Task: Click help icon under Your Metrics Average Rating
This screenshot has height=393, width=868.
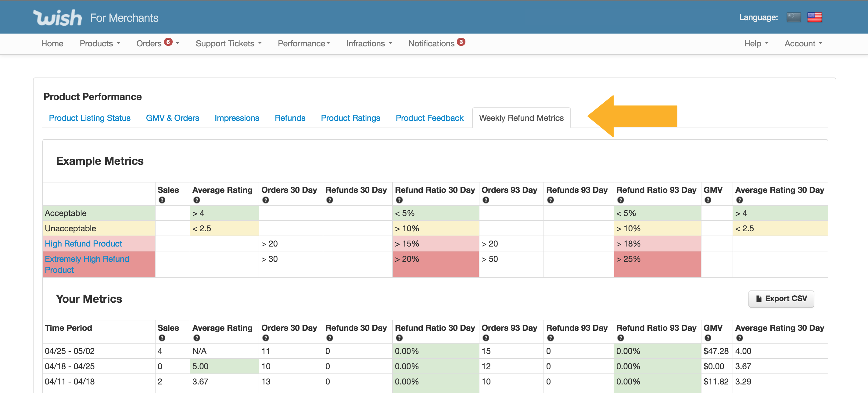Action: tap(197, 338)
